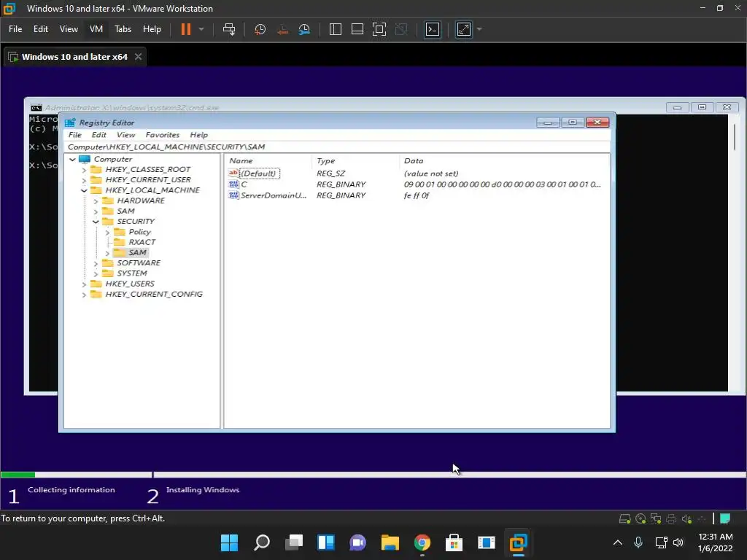Open the power options dropdown arrow

pyautogui.click(x=201, y=29)
